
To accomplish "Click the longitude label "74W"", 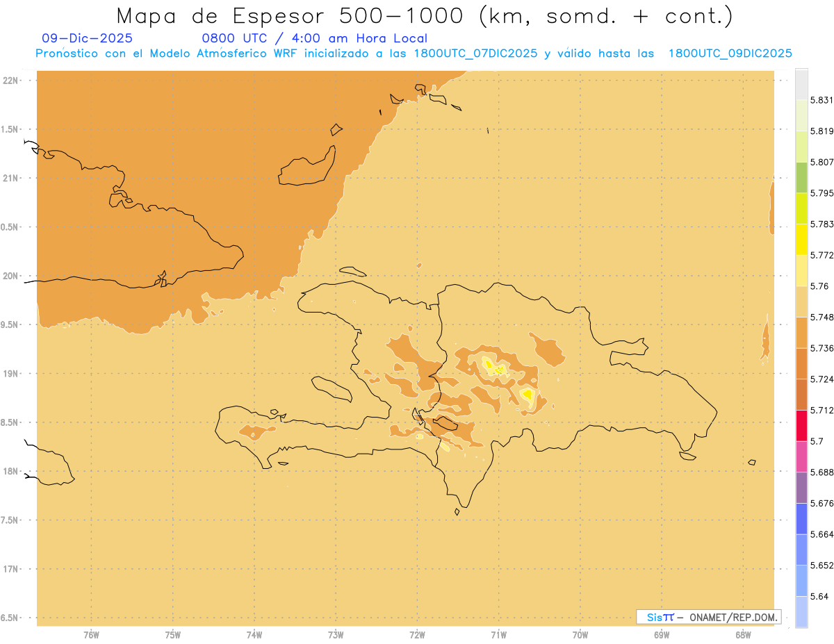I will tap(254, 635).
